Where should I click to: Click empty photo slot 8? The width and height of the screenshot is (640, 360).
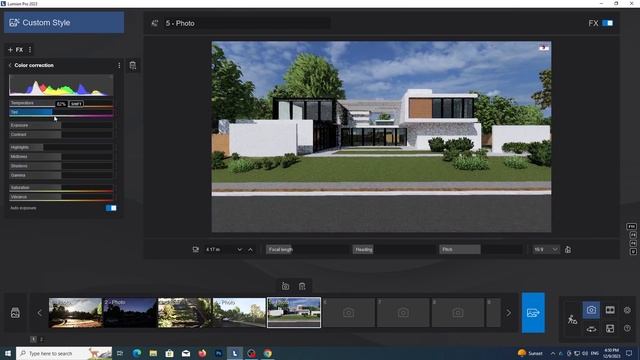click(458, 313)
